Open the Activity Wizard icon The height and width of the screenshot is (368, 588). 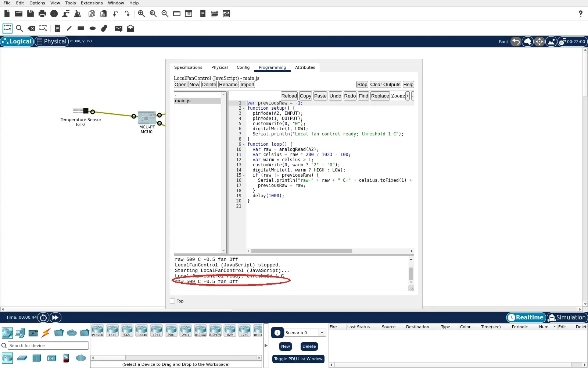[x=78, y=14]
